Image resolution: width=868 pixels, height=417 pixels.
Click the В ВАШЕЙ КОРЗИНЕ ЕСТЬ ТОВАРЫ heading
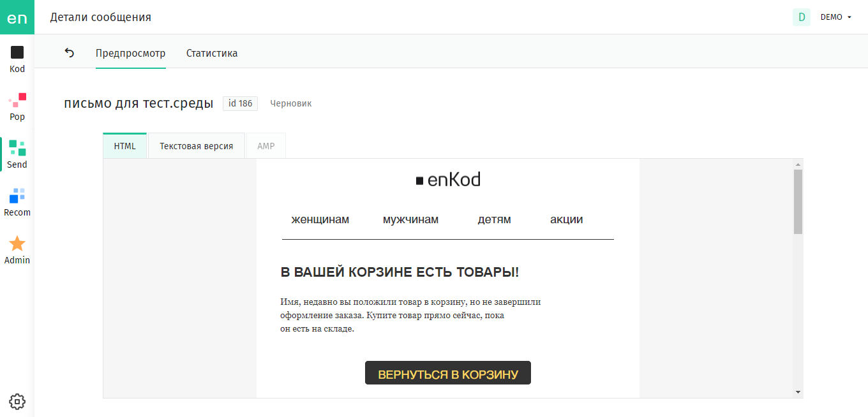pos(400,272)
